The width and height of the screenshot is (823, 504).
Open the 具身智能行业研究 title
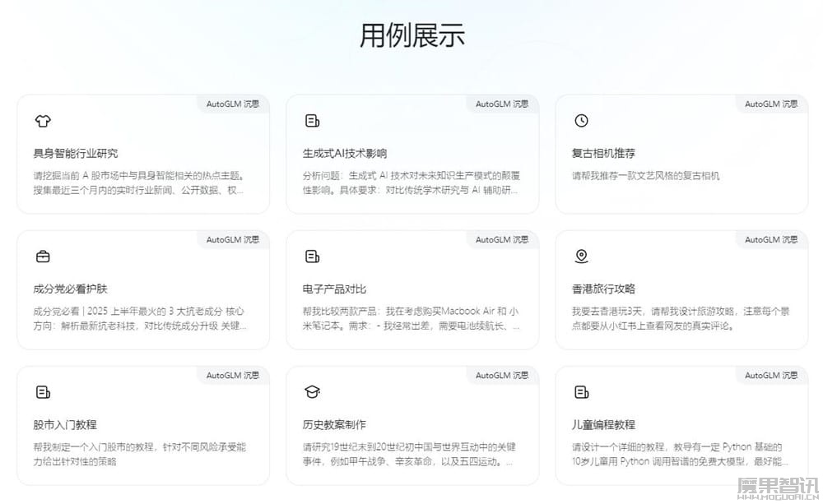(76, 153)
